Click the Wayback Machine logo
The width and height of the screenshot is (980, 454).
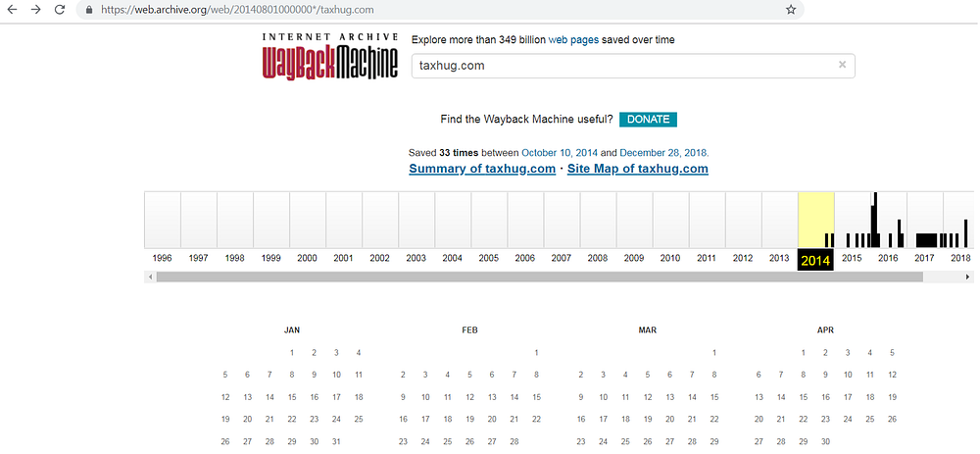pos(330,56)
